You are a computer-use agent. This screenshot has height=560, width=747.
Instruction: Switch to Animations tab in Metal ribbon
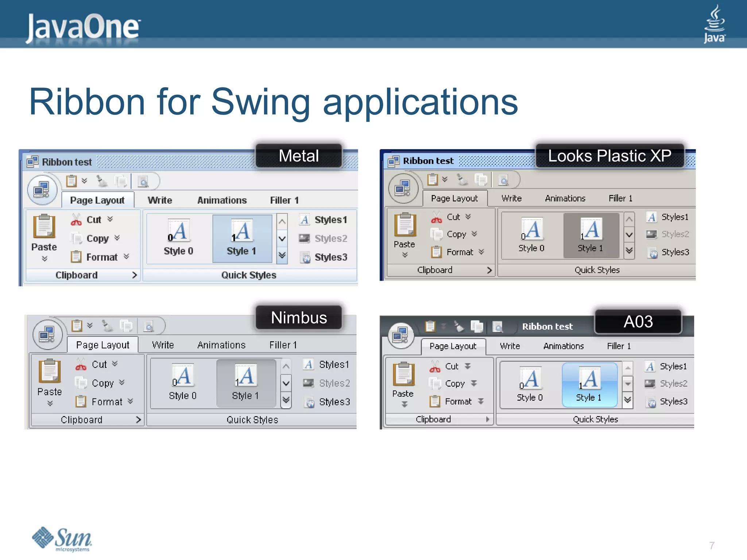click(222, 200)
